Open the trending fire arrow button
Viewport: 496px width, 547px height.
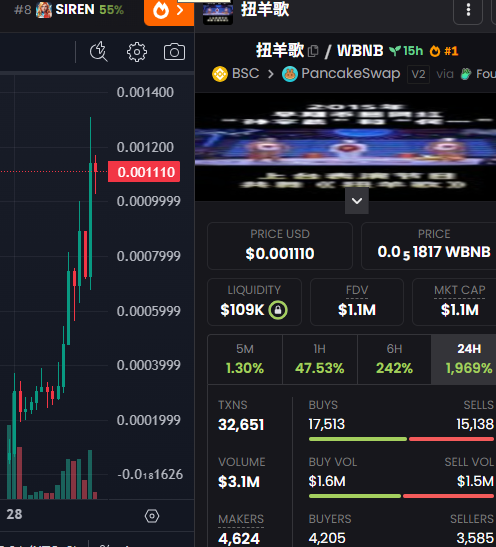point(169,11)
